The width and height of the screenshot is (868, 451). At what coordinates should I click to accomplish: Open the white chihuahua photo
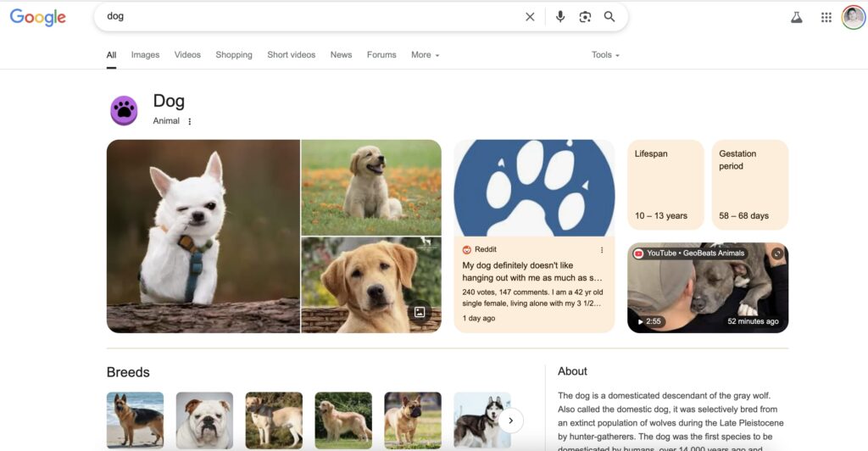(203, 237)
